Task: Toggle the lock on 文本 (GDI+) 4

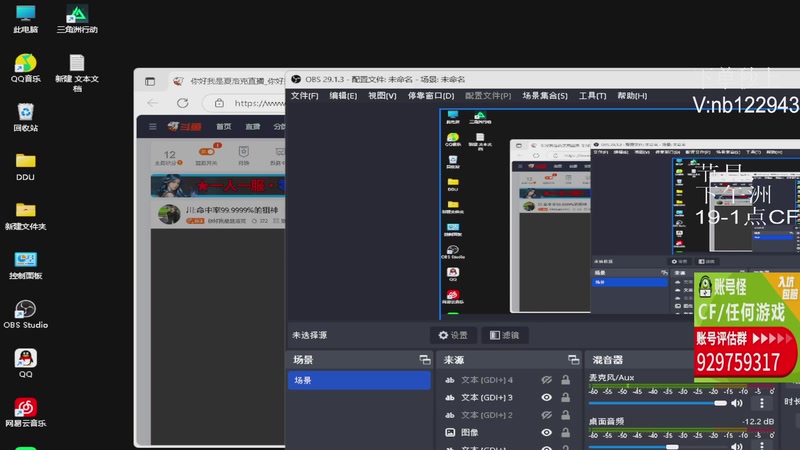Action: 565,380
